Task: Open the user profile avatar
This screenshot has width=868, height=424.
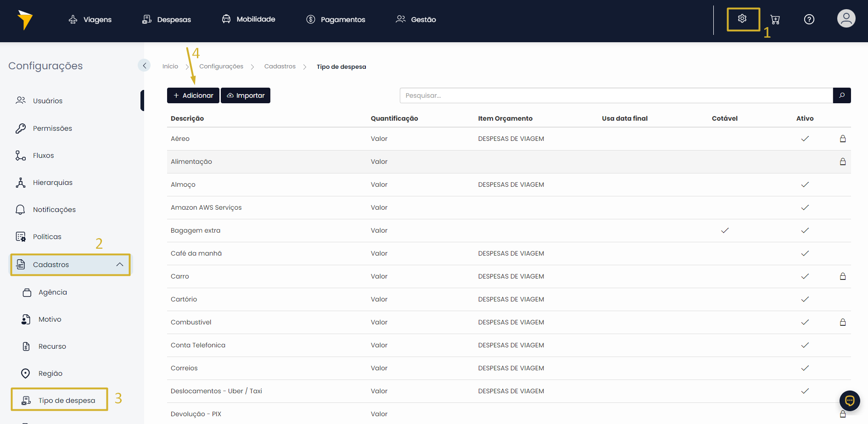Action: pos(846,19)
